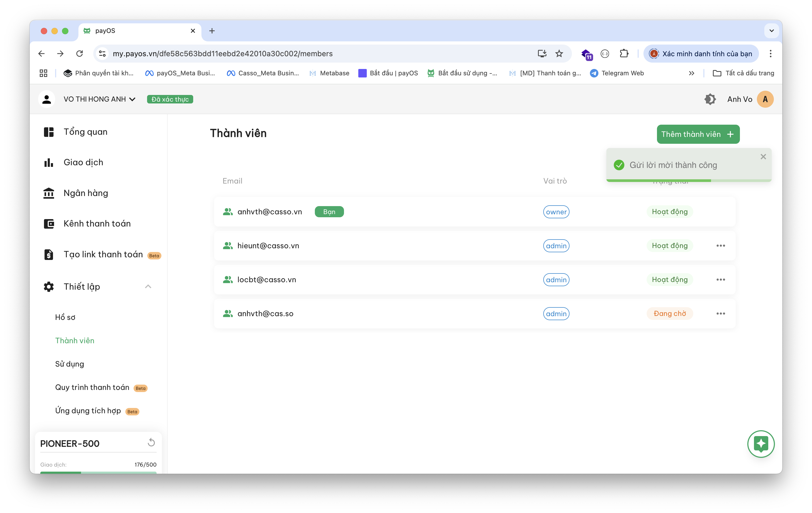The width and height of the screenshot is (812, 513).
Task: Open the Hồ sơ profile submenu
Action: (x=65, y=317)
